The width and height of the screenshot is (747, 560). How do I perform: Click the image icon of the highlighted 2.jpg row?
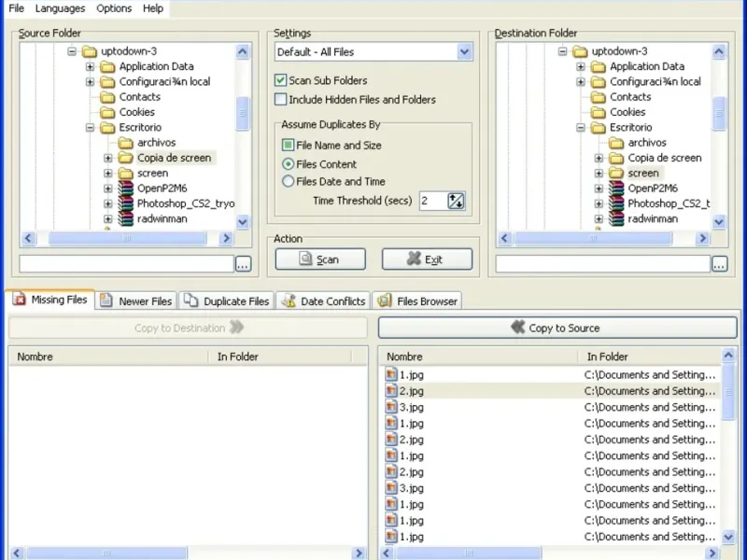(391, 390)
